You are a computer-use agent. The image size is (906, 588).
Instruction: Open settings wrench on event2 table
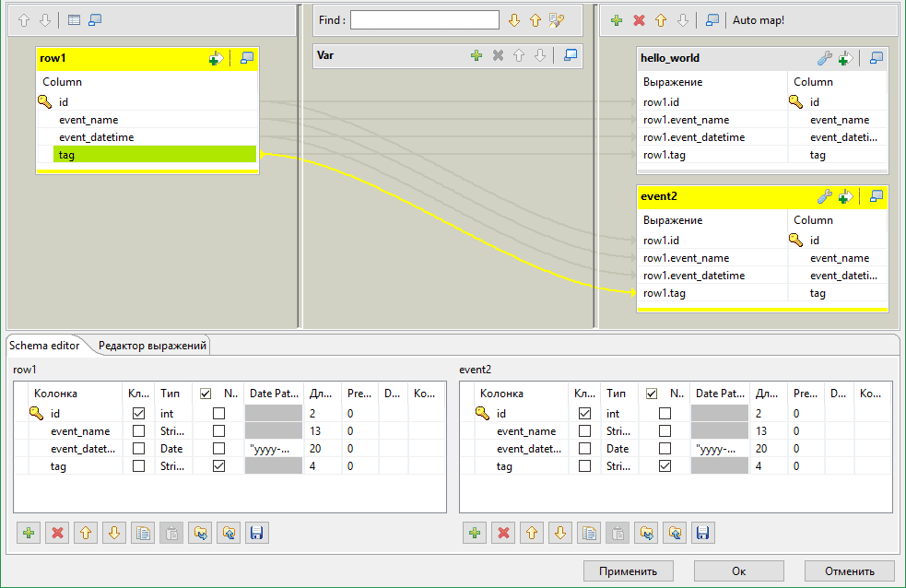click(825, 196)
